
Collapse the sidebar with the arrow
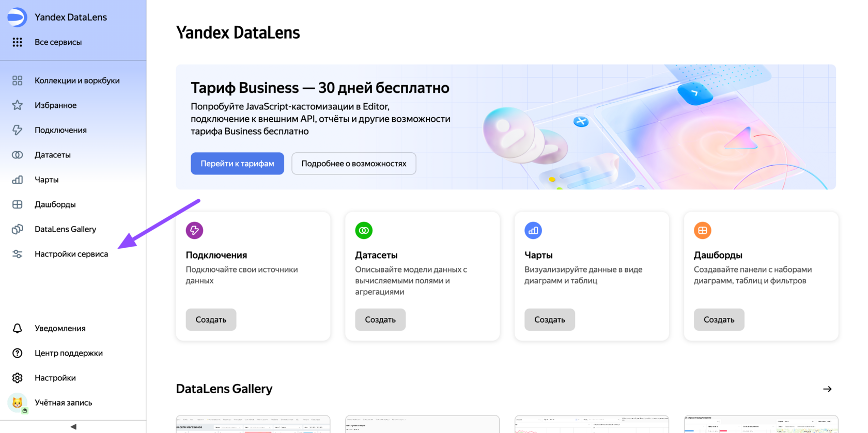coord(73,427)
